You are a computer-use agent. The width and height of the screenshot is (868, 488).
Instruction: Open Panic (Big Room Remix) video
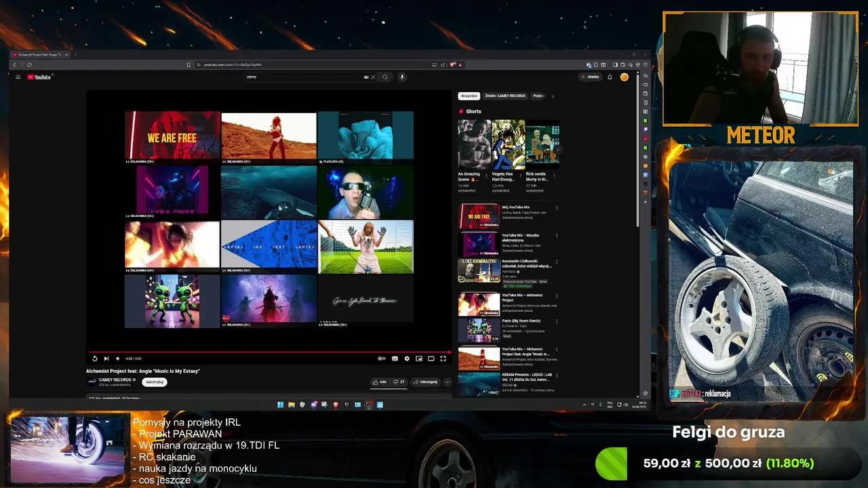pyautogui.click(x=479, y=330)
